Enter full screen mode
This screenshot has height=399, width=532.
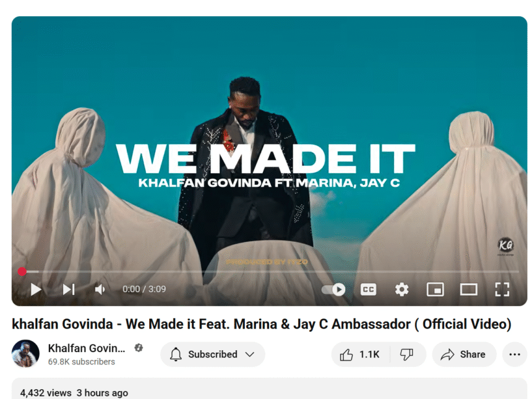[x=502, y=290]
